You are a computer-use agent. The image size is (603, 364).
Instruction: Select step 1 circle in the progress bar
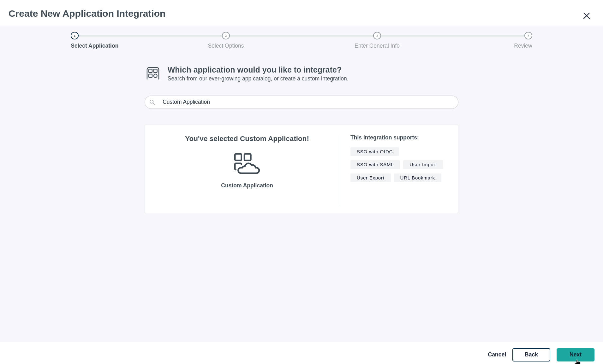pyautogui.click(x=75, y=36)
